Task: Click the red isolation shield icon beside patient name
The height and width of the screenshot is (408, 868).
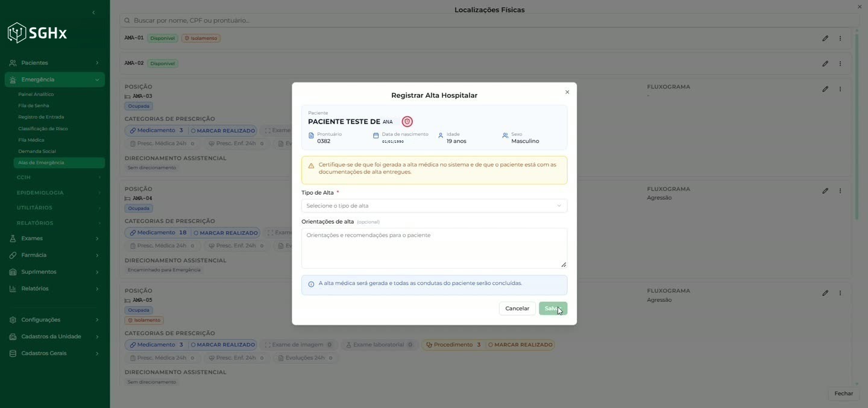Action: (x=407, y=122)
